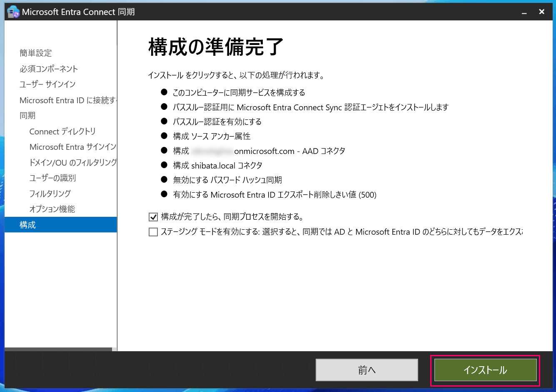The image size is (556, 392).
Task: Click the インストール button
Action: 485,370
